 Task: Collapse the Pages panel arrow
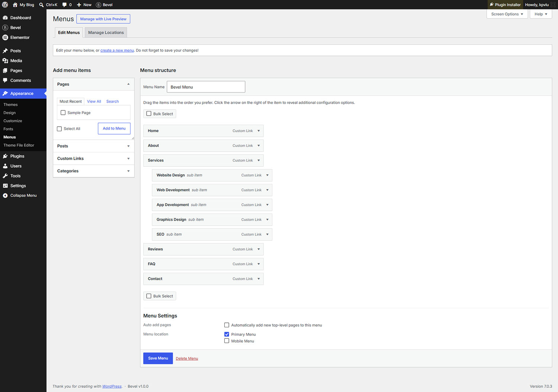(128, 84)
